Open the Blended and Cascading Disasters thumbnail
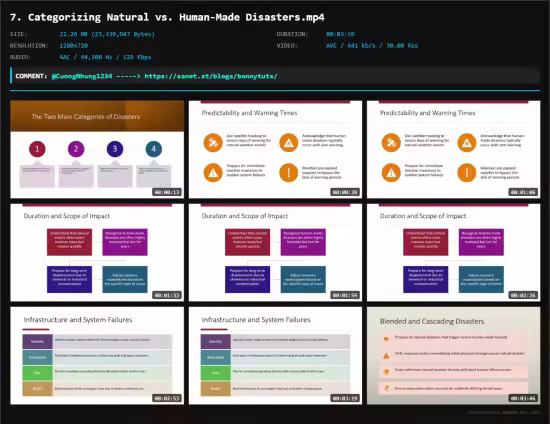The image size is (550, 424). tap(454, 356)
